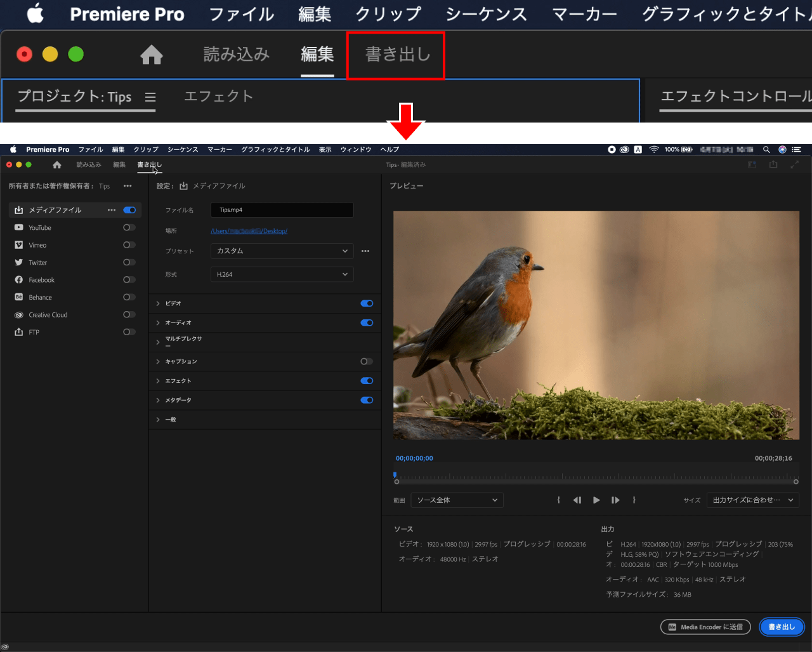Viewport: 812px width, 652px height.
Task: Click the Set Out point brace
Action: pyautogui.click(x=634, y=500)
